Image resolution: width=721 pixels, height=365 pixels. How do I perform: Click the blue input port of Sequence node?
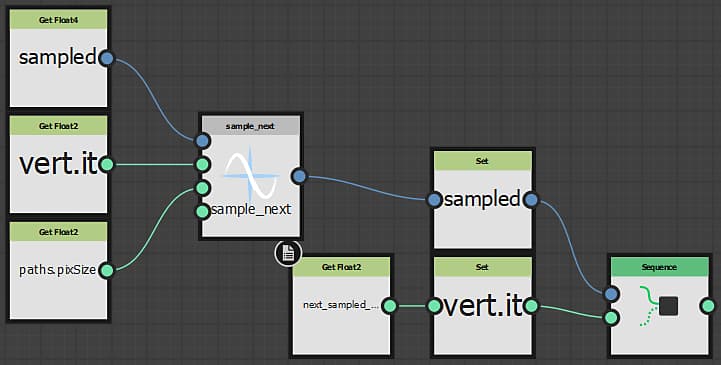pyautogui.click(x=611, y=294)
